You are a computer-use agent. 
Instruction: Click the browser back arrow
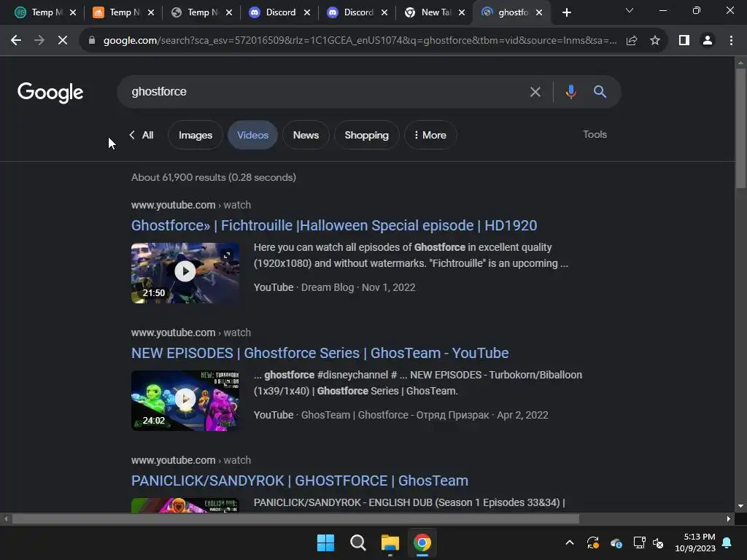pos(16,41)
